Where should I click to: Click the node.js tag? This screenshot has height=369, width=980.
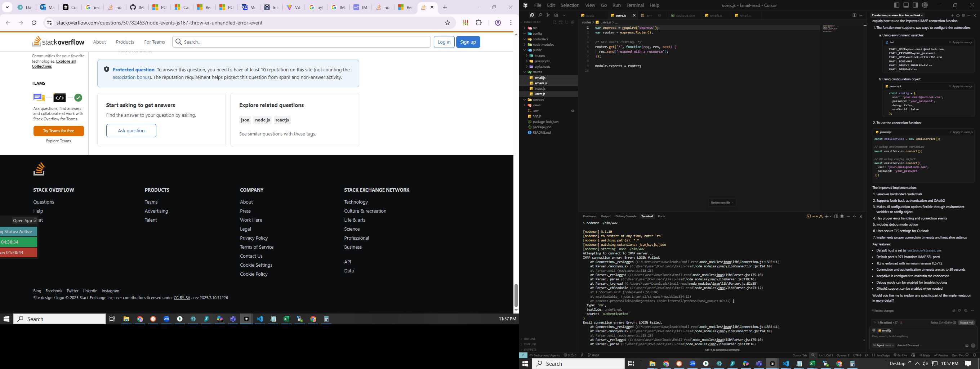263,120
